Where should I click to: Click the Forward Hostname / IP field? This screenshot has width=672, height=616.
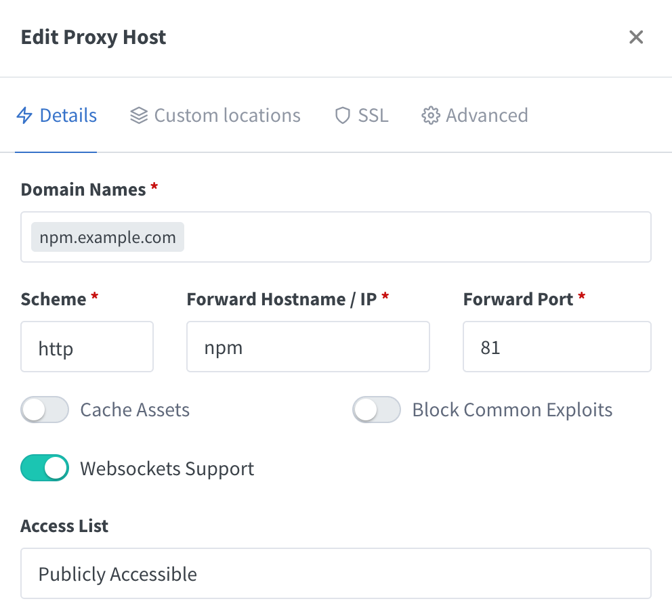click(308, 347)
